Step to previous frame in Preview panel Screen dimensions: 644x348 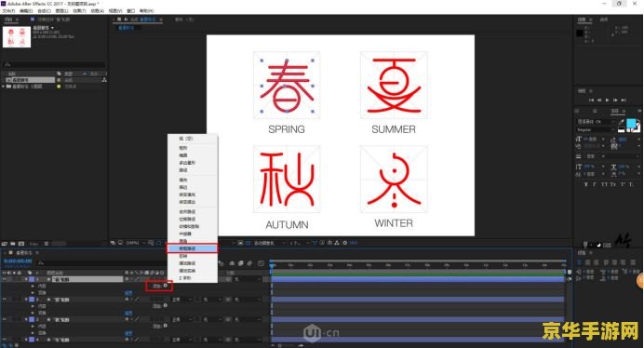599,100
